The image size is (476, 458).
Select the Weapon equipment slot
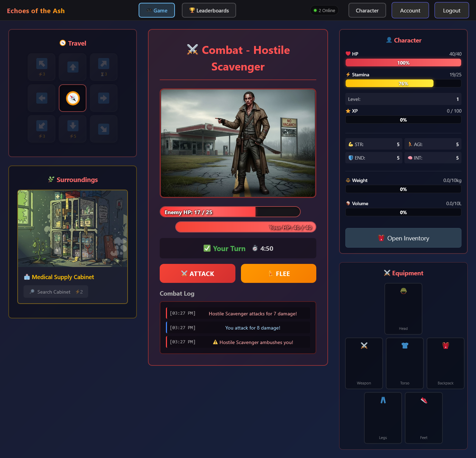point(364,363)
